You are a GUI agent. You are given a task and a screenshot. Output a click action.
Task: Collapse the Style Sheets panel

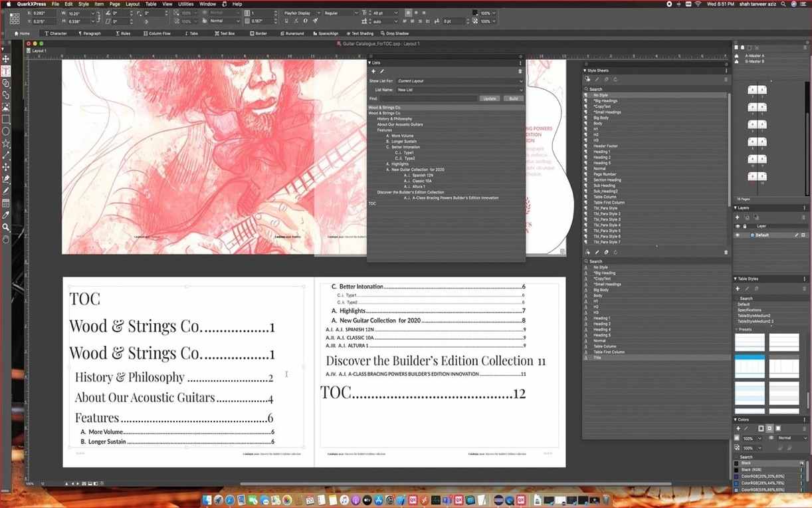(585, 70)
